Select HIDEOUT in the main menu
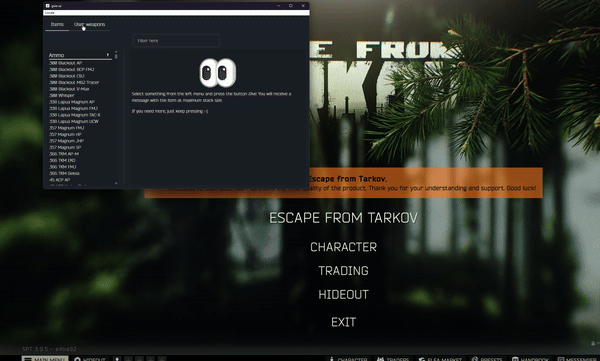 pyautogui.click(x=343, y=294)
